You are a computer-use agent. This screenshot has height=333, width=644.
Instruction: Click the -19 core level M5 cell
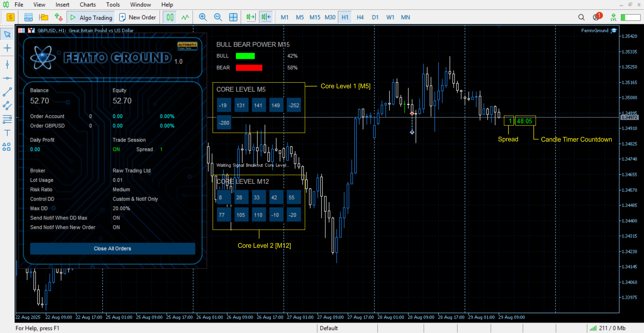[x=224, y=105]
